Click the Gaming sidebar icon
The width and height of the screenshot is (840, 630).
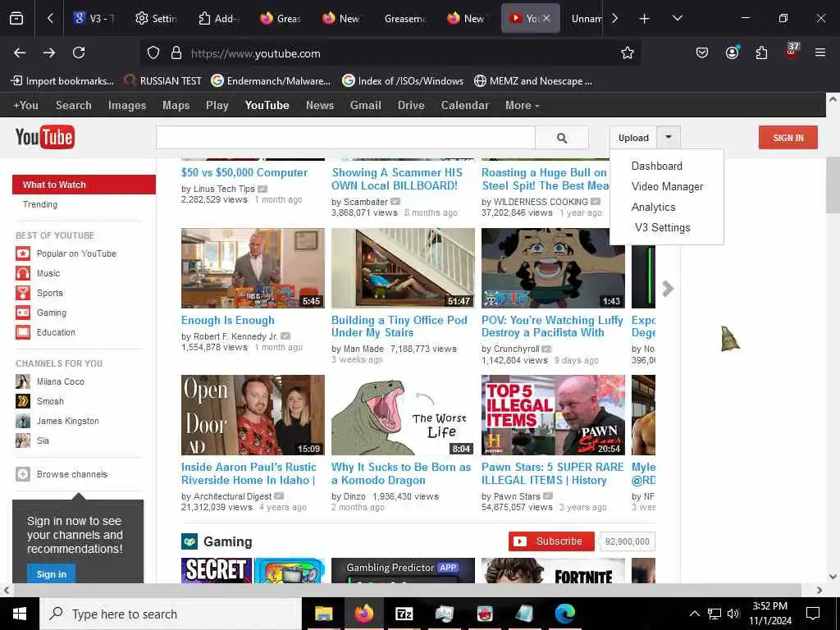[x=23, y=313]
